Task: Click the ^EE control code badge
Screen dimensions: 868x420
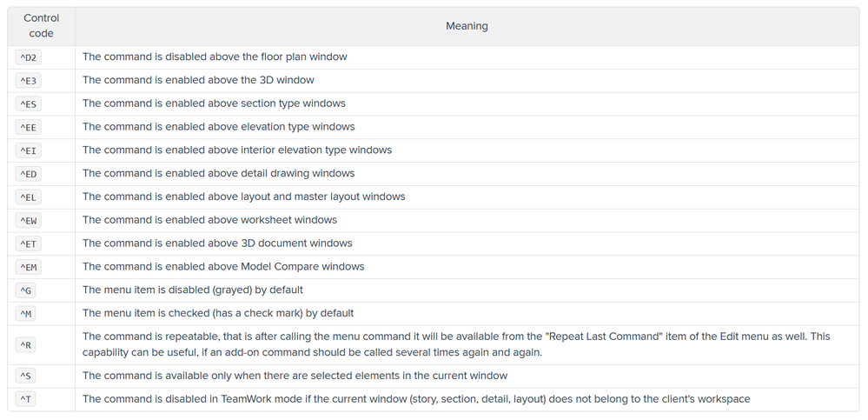Action: (28, 127)
